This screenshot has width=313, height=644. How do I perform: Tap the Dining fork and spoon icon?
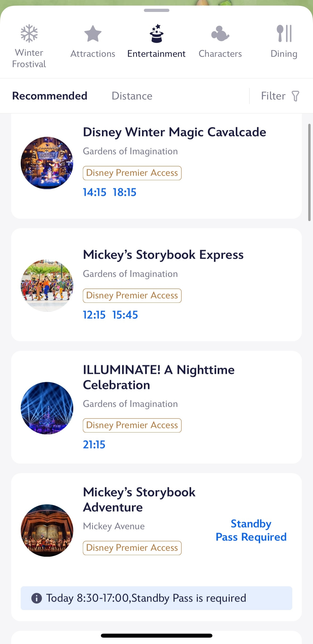(284, 34)
